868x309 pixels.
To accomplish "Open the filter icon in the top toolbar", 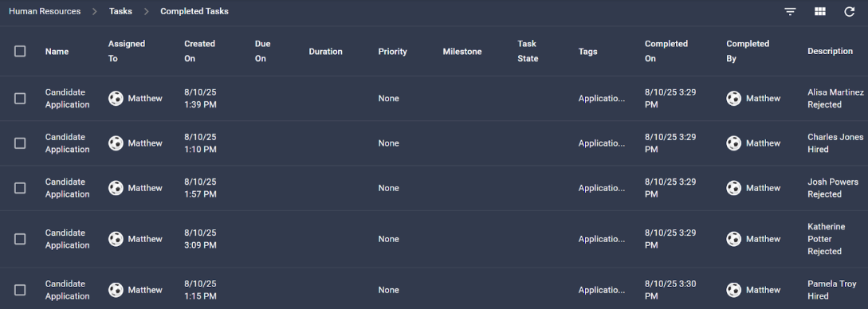I will pyautogui.click(x=790, y=12).
